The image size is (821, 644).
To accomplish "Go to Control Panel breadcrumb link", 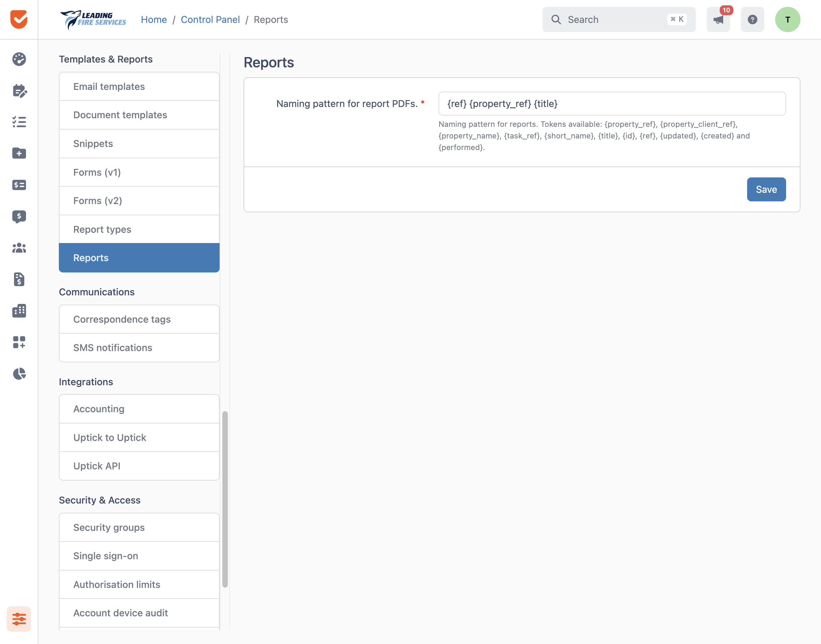I will click(210, 19).
